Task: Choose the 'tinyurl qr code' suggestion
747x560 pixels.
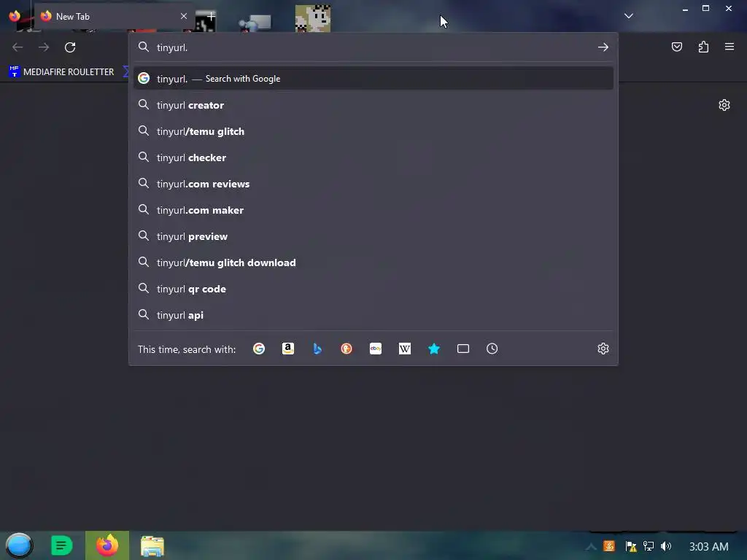Action: click(x=373, y=289)
